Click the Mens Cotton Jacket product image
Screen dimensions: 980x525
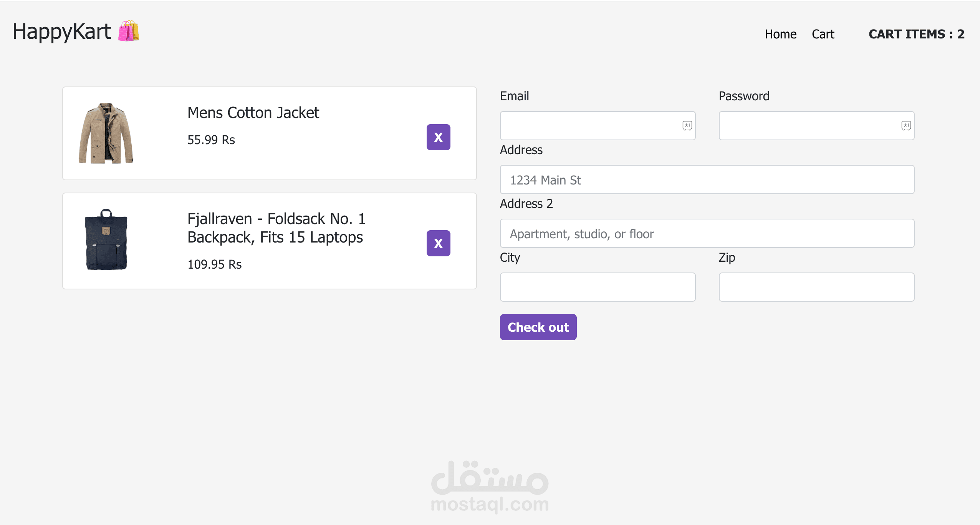pyautogui.click(x=106, y=133)
